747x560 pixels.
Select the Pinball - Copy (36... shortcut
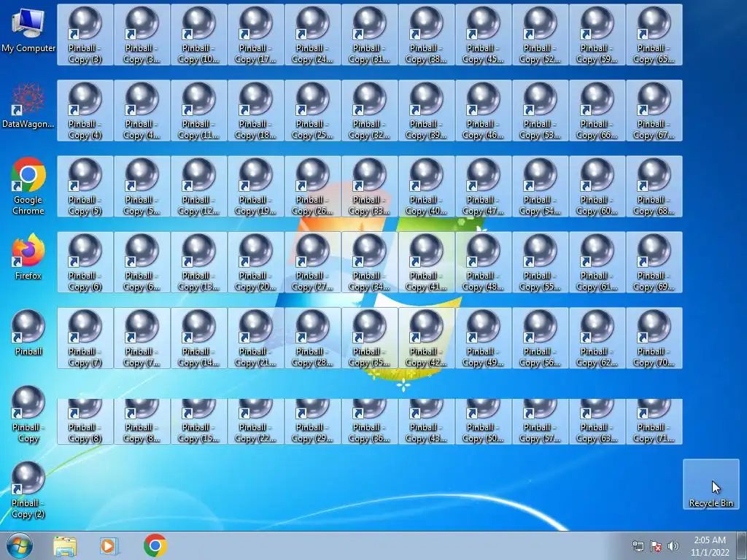(370, 421)
